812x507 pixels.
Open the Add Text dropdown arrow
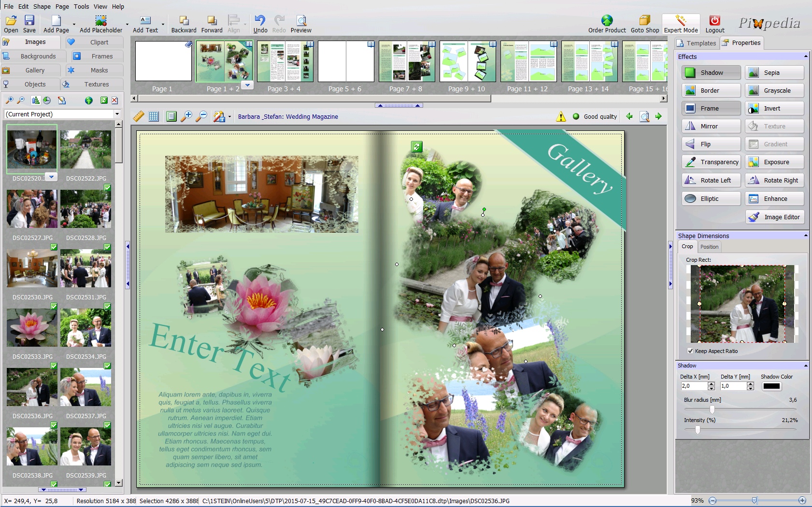point(163,24)
